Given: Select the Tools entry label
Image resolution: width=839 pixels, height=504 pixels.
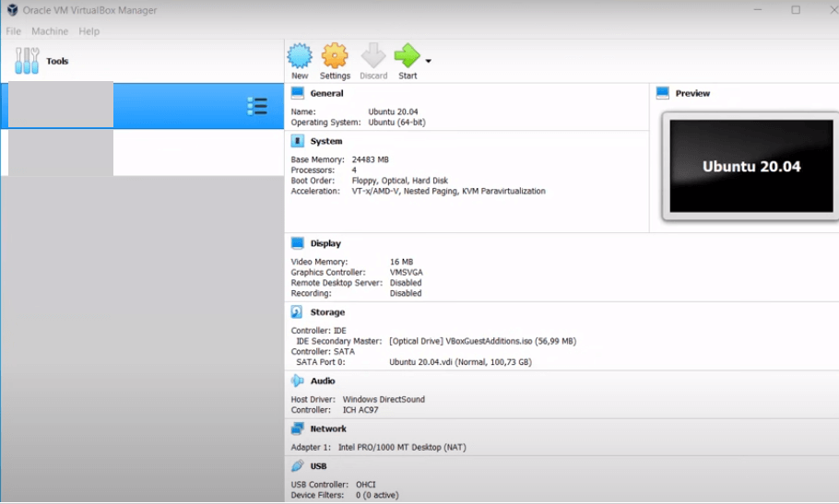Looking at the screenshot, I should click(x=57, y=61).
